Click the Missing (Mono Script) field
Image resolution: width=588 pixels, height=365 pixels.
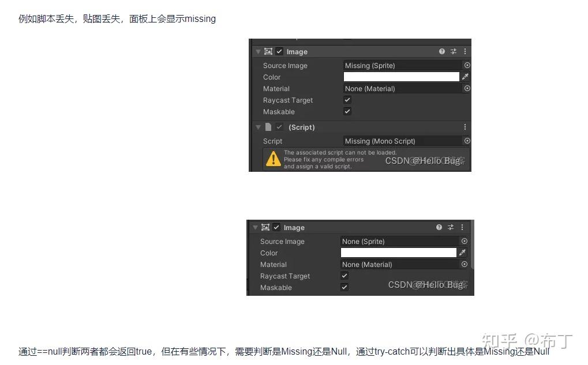[x=403, y=141]
